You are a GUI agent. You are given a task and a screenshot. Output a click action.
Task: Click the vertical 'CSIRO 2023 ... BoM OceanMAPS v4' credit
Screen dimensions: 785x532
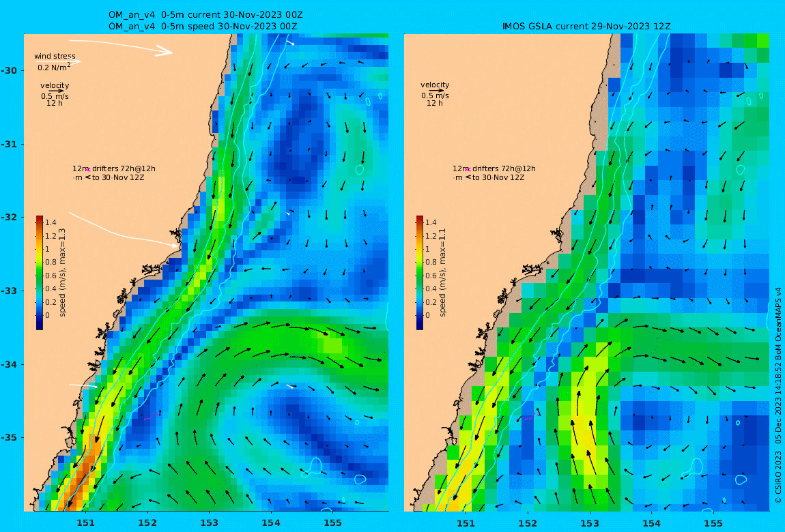[778, 395]
